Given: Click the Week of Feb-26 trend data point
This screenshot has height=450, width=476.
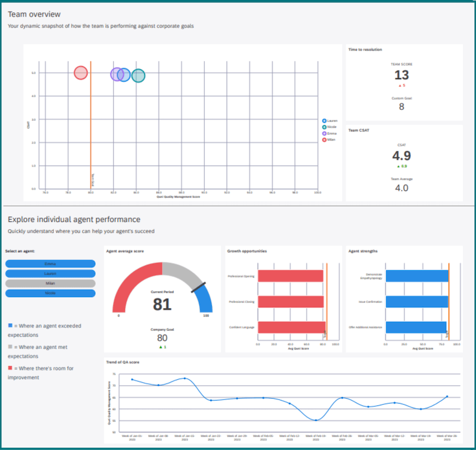Looking at the screenshot, I should [342, 398].
